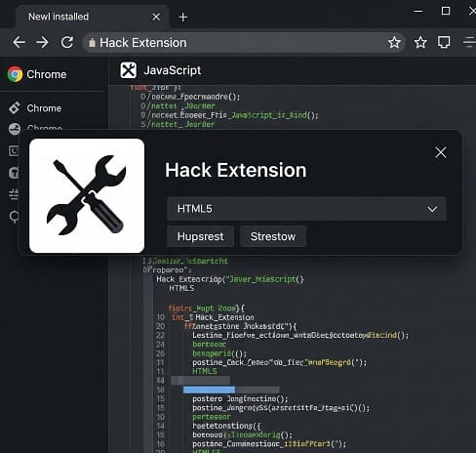Go forward with the forward arrow
Image resolution: width=476 pixels, height=453 pixels.
pos(42,42)
